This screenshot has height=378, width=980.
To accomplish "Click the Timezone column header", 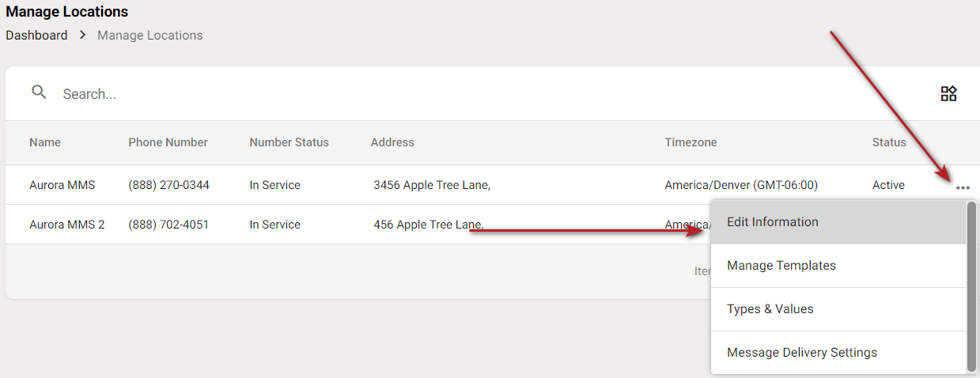I will pos(691,142).
